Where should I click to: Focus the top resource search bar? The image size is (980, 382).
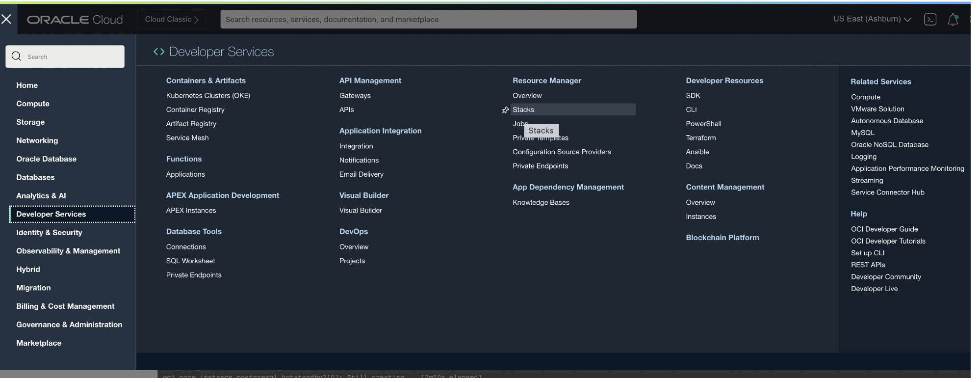tap(429, 19)
